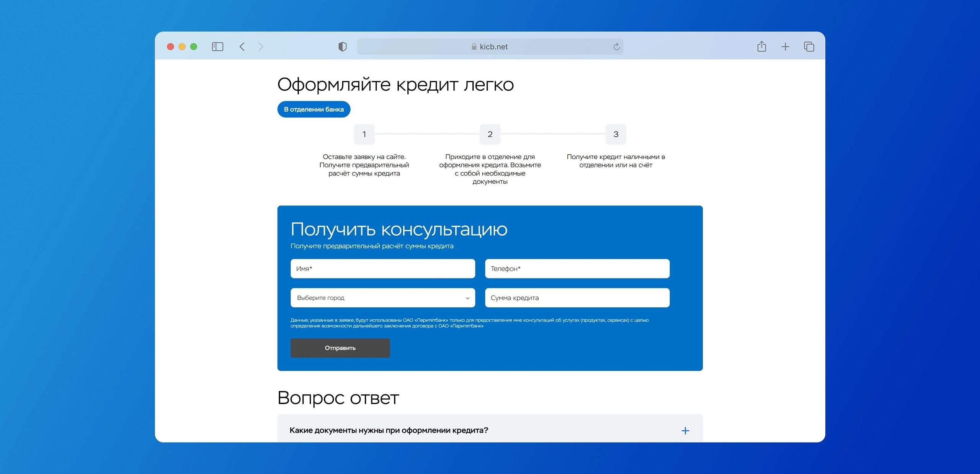The width and height of the screenshot is (980, 474).
Task: Select step 2 marker
Action: point(490,134)
